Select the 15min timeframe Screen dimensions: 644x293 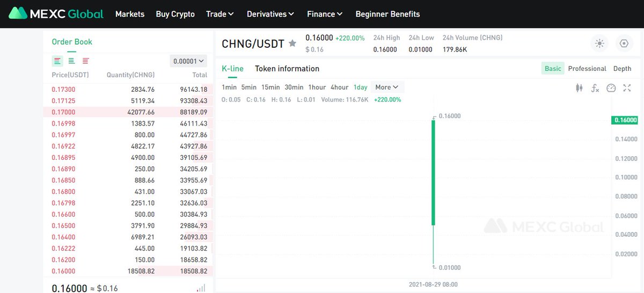click(270, 87)
